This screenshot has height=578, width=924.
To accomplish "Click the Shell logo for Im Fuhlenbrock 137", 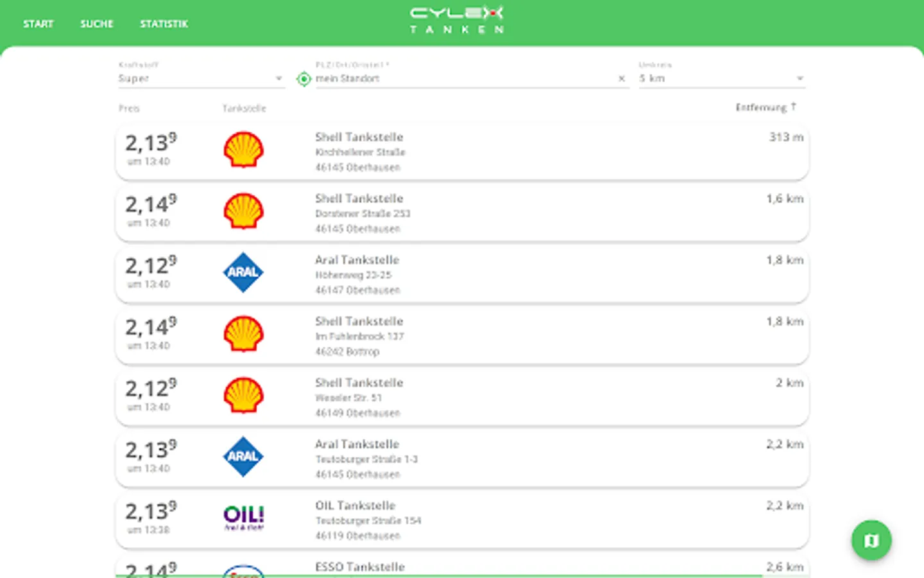I will (244, 334).
